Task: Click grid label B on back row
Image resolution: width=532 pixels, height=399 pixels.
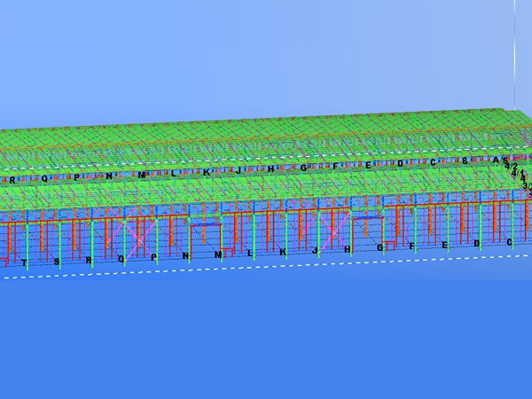Action: coord(465,160)
